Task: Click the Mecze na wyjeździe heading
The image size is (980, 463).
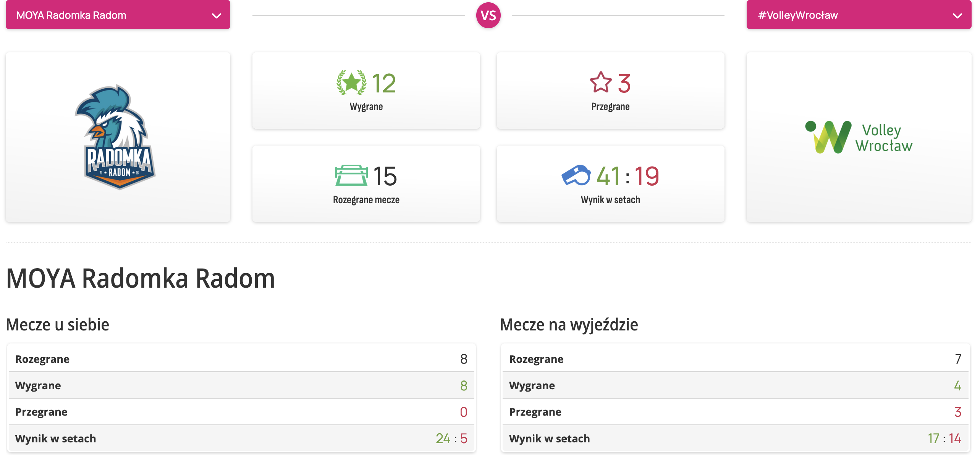Action: coord(569,325)
